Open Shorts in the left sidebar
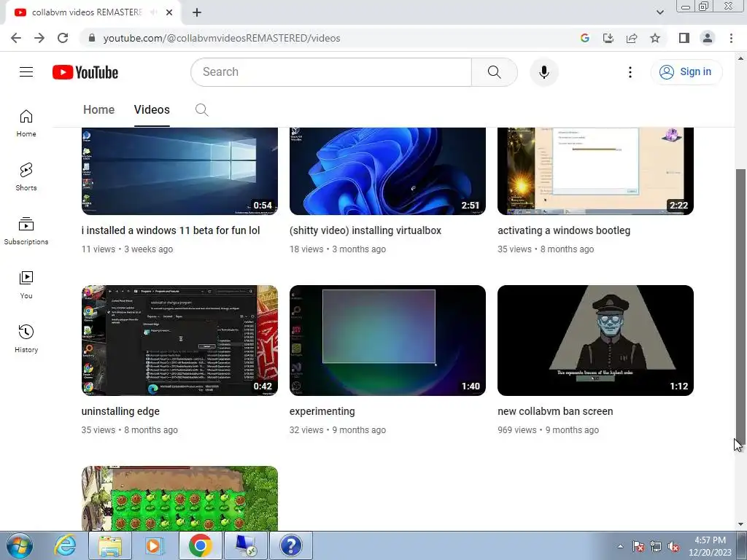Viewport: 747px width, 560px height. point(26,176)
